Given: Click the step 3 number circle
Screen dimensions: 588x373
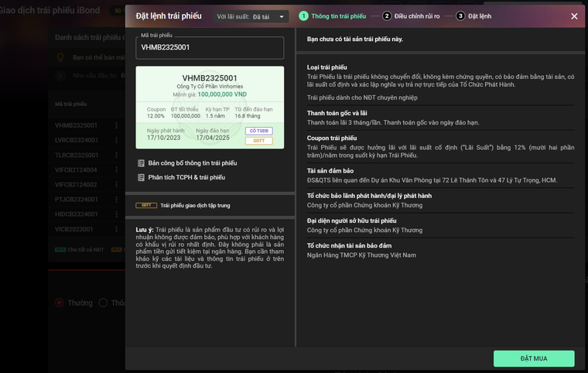Looking at the screenshot, I should coord(460,16).
